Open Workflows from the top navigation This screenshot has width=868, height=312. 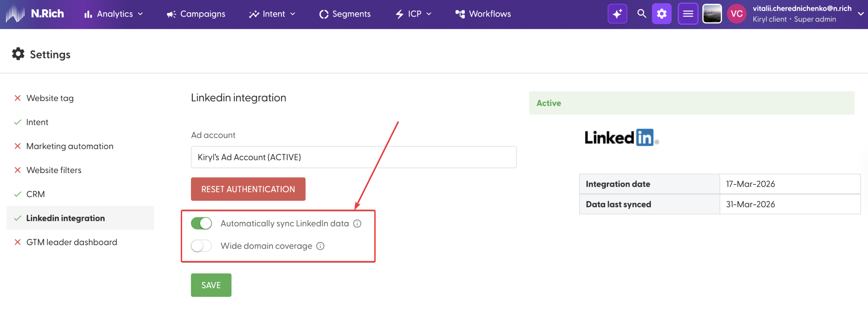[x=483, y=14]
